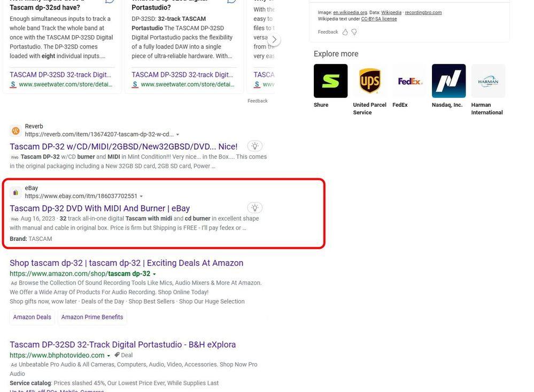The width and height of the screenshot is (534, 392).
Task: Click thumbs down feedback icon
Action: click(x=354, y=32)
